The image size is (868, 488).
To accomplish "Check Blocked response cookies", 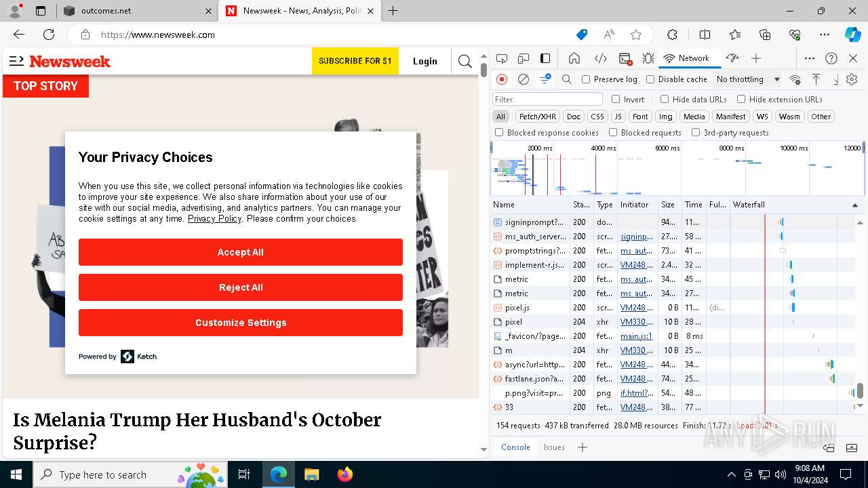I will pos(499,133).
